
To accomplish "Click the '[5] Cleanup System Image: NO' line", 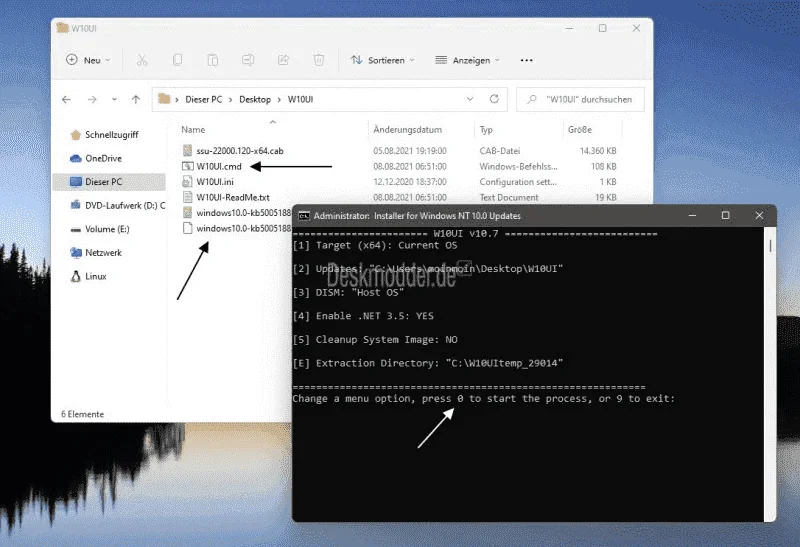I will pos(375,339).
